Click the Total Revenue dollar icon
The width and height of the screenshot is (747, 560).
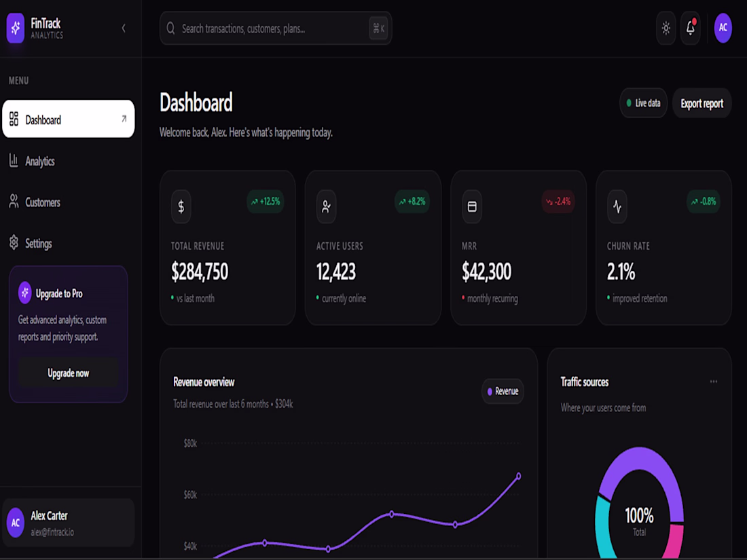pos(181,206)
